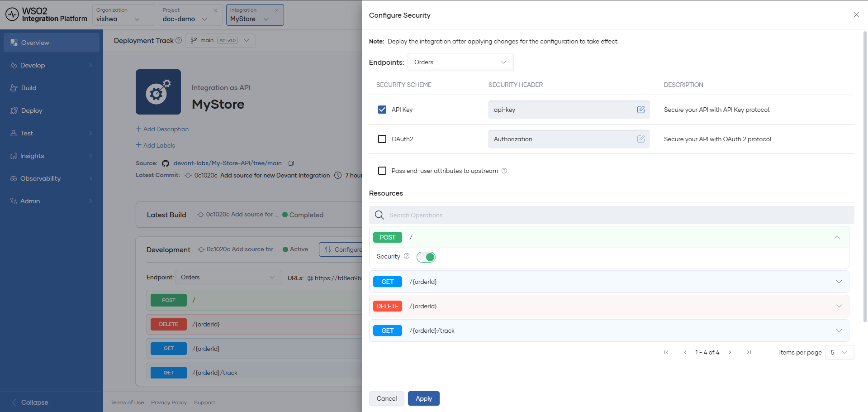
Task: Go to the last page of operations
Action: point(749,352)
